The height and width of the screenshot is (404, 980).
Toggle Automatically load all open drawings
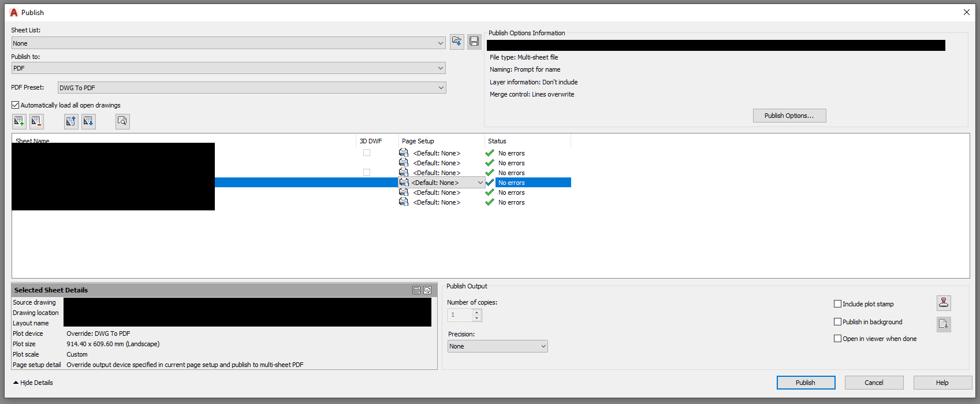pos(16,105)
